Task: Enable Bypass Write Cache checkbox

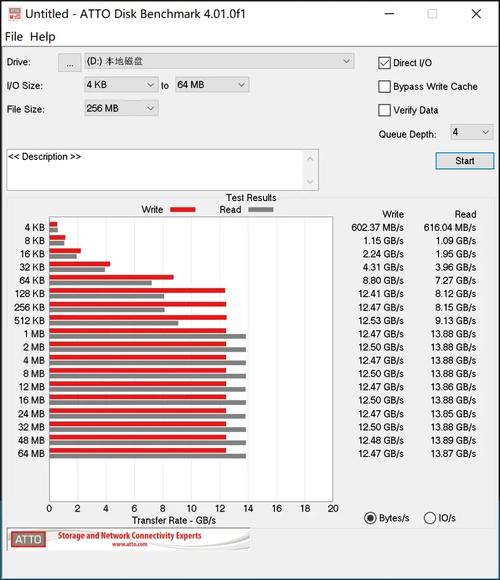Action: (384, 87)
